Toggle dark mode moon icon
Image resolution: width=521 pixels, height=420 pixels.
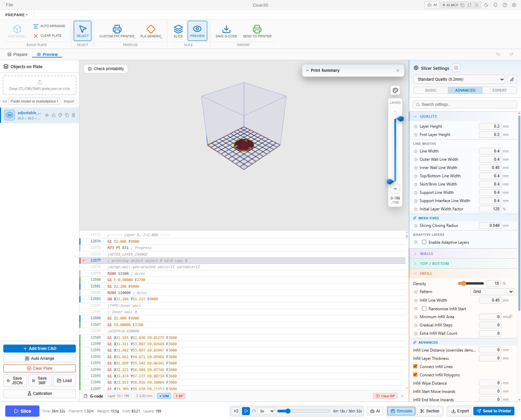tap(486, 5)
